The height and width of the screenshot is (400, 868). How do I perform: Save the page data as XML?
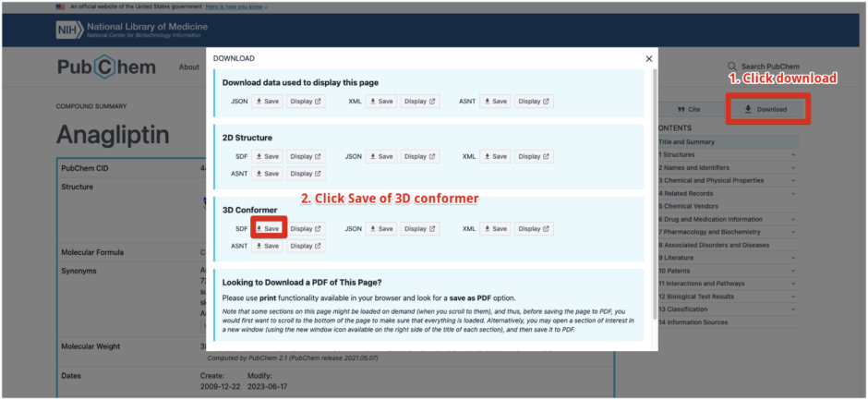click(x=381, y=102)
